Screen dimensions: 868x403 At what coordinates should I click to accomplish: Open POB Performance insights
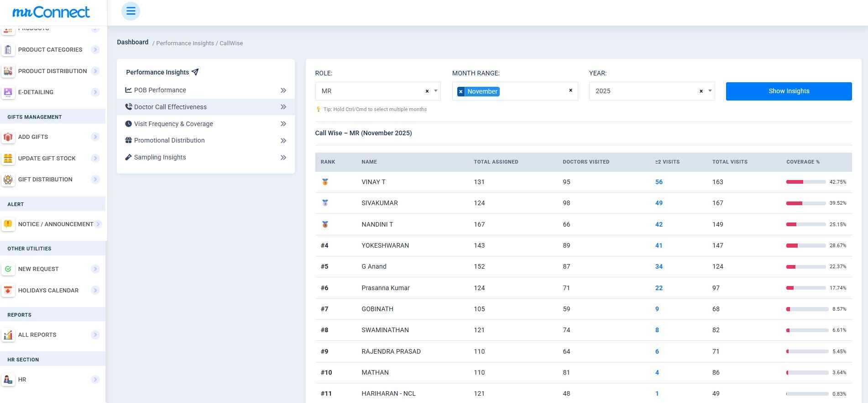pyautogui.click(x=160, y=90)
